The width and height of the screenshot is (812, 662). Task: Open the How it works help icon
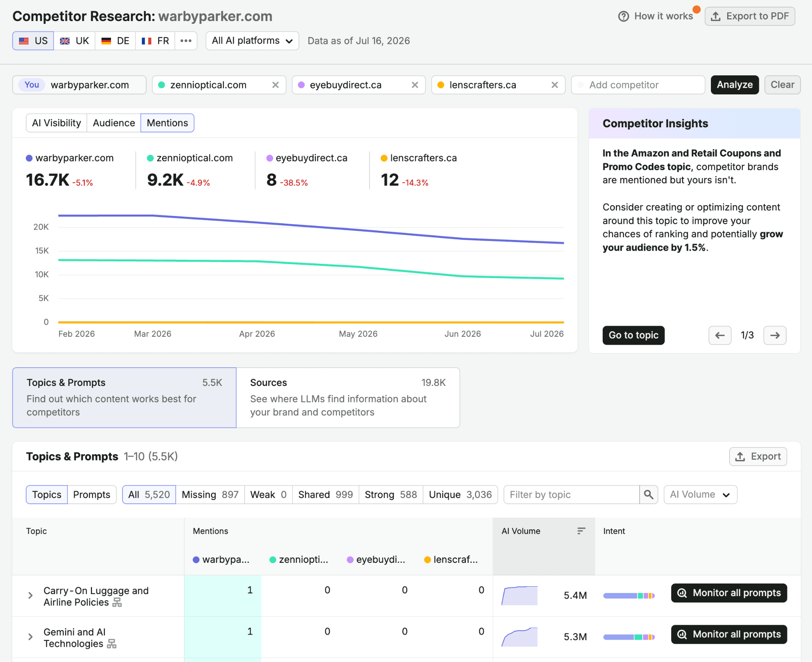click(623, 16)
